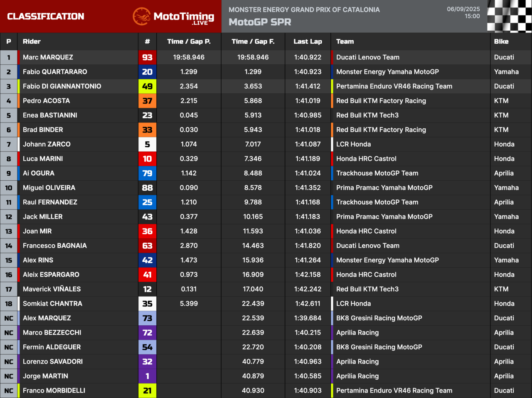Click rider name Franco MORBIDELLI
This screenshot has width=532, height=398.
coord(54,391)
